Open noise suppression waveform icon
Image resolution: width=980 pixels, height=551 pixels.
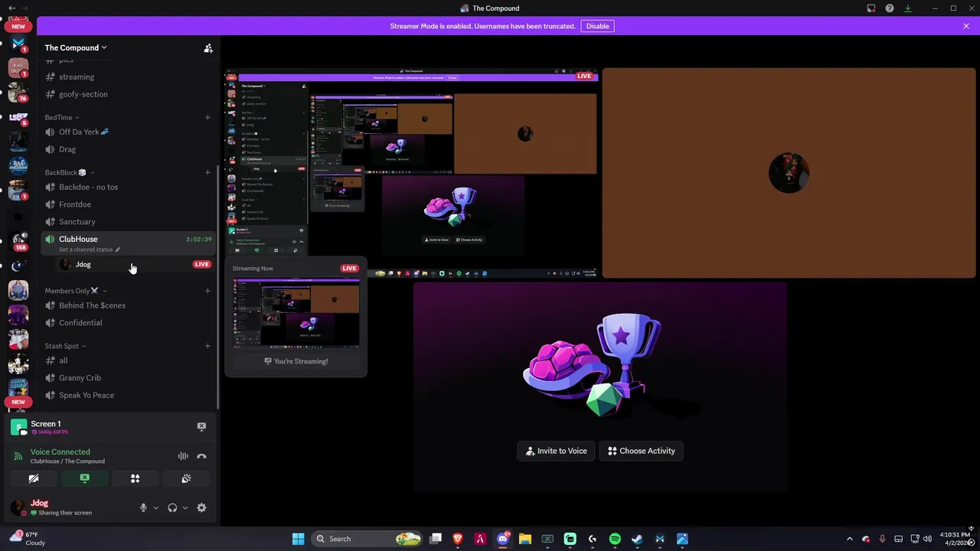click(x=183, y=456)
